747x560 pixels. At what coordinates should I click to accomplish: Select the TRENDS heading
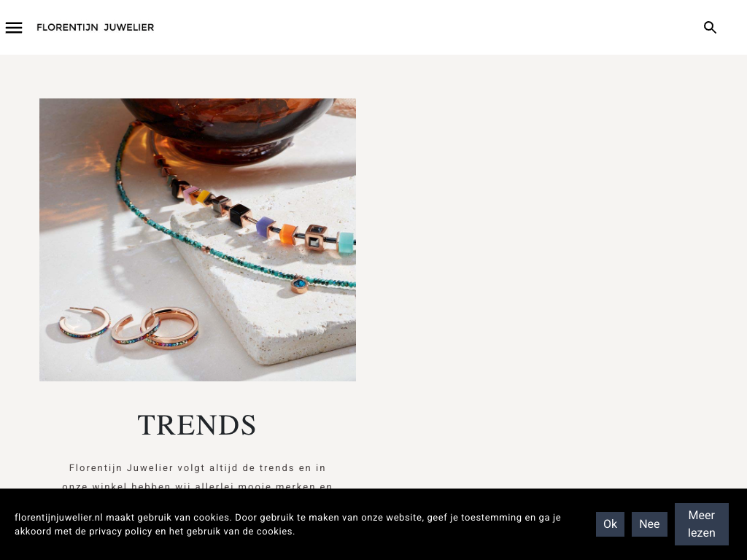pos(197,425)
